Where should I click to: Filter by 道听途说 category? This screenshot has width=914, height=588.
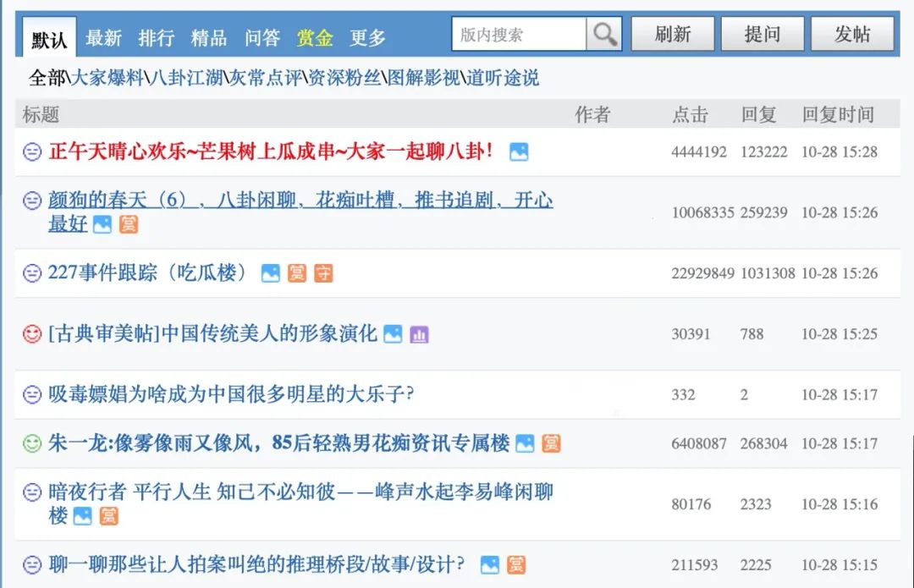tap(503, 78)
